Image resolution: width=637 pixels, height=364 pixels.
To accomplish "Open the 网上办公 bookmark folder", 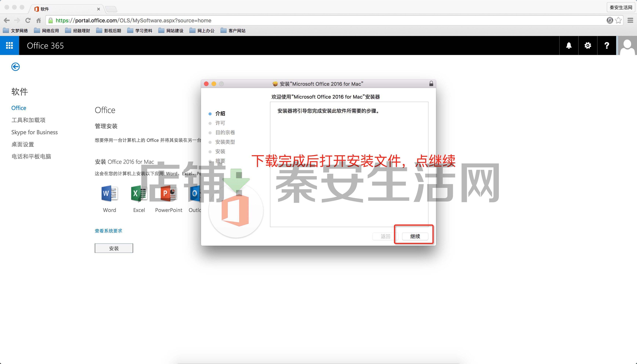I will coord(202,31).
